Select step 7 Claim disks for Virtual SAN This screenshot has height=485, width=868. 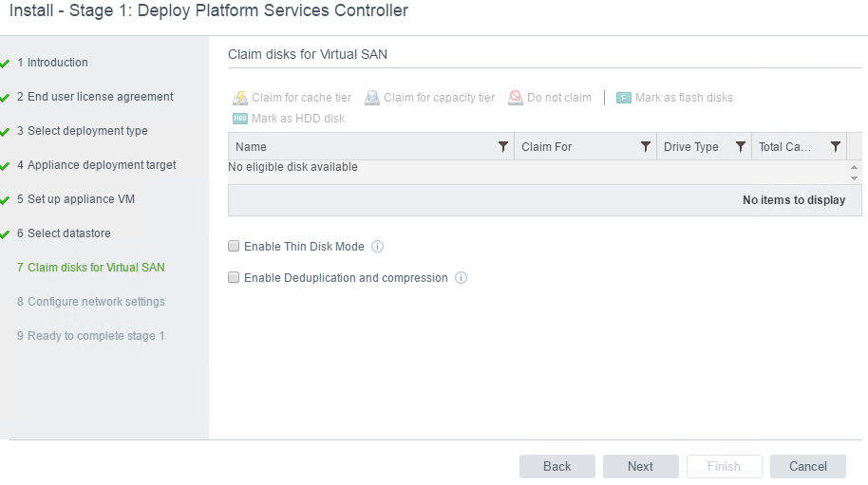tap(91, 268)
